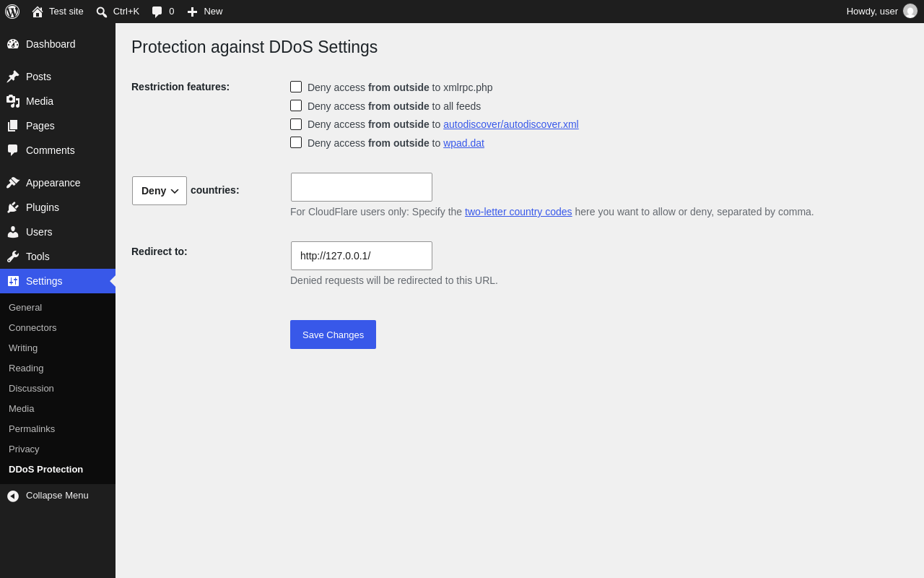Viewport: 924px width, 578px height.
Task: Click the Media camera-music icon
Action: (x=13, y=101)
